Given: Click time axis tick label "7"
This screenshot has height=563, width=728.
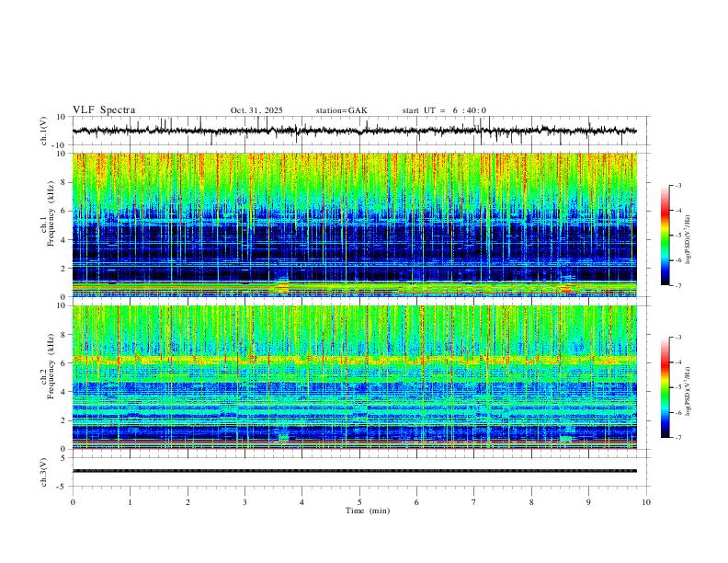Looking at the screenshot, I should point(474,502).
